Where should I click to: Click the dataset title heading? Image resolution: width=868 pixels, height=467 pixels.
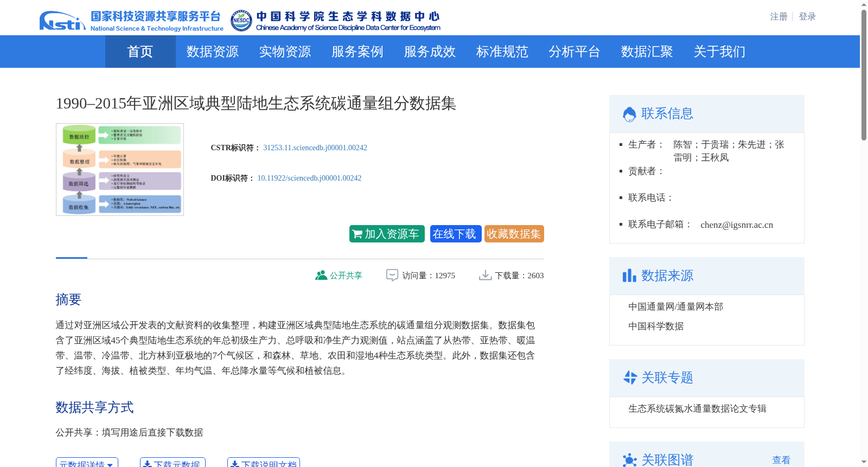pyautogui.click(x=256, y=103)
